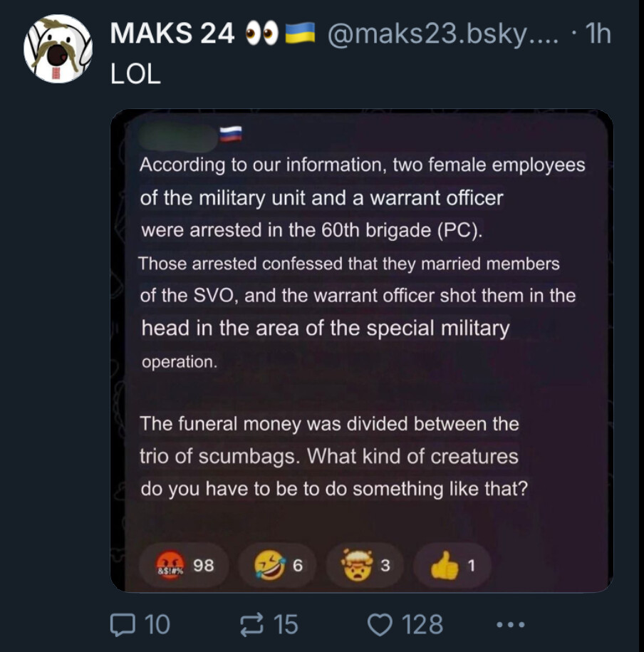Open the MAKS 24 display name

(172, 33)
